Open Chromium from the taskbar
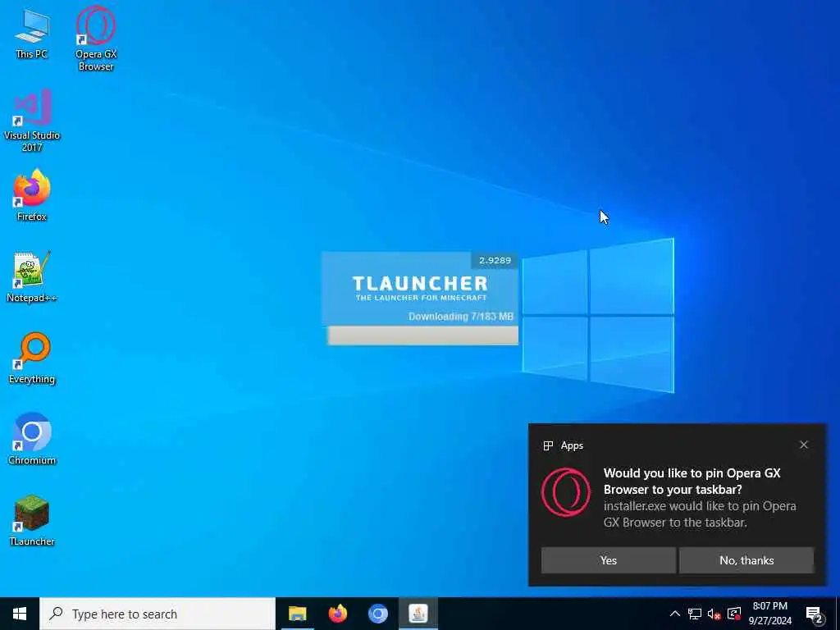This screenshot has height=630, width=840. coord(377,614)
